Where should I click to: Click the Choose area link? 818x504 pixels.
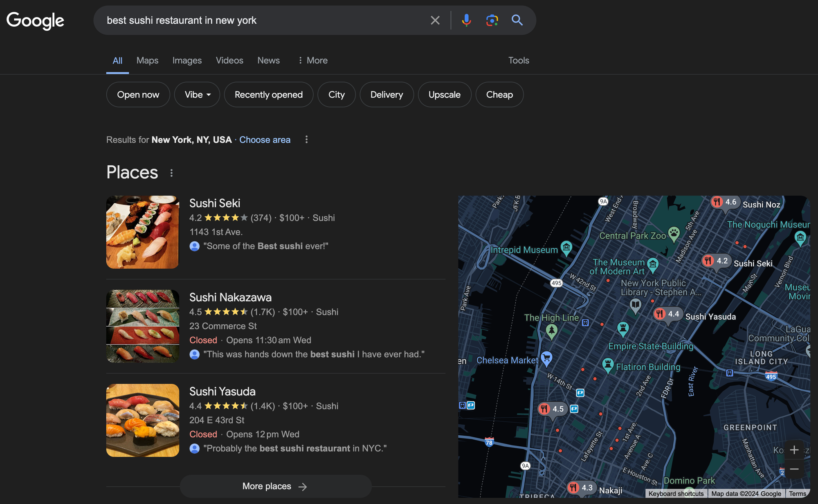[x=265, y=140]
